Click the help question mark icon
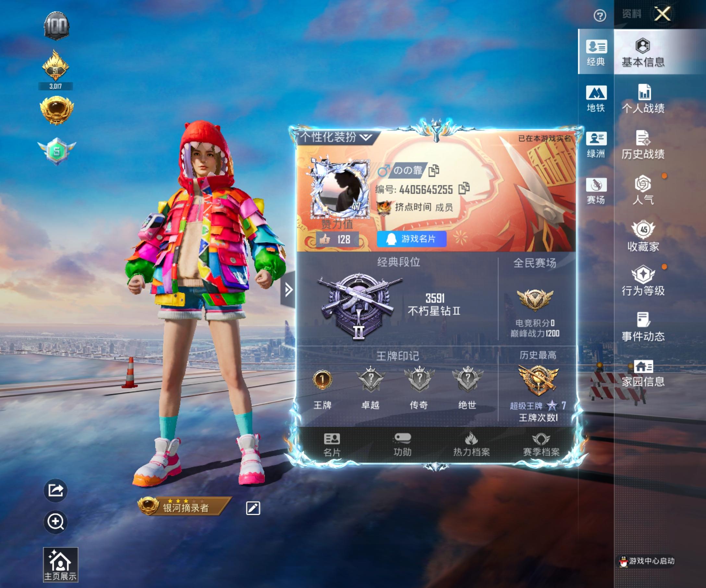706x588 pixels. point(600,16)
